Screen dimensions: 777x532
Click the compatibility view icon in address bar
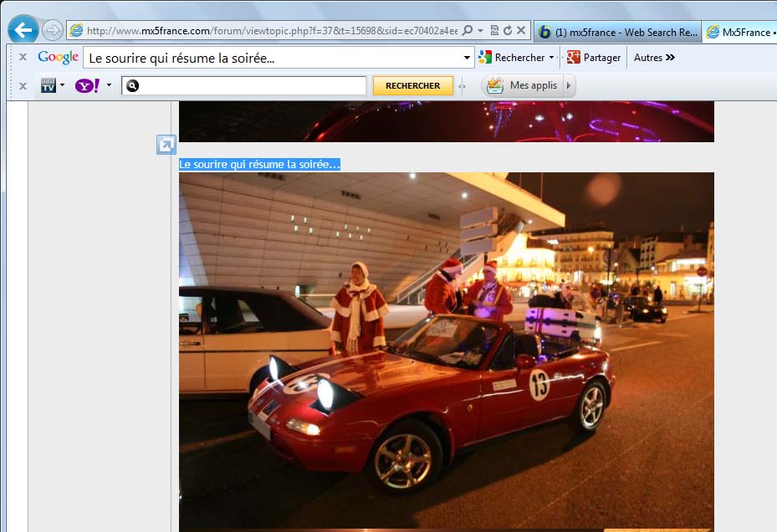click(493, 31)
